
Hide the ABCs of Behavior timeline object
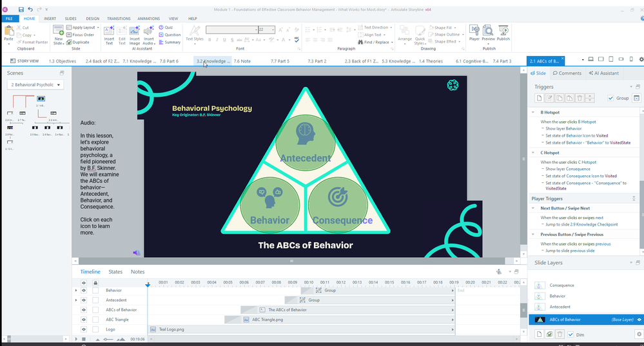[x=84, y=310]
